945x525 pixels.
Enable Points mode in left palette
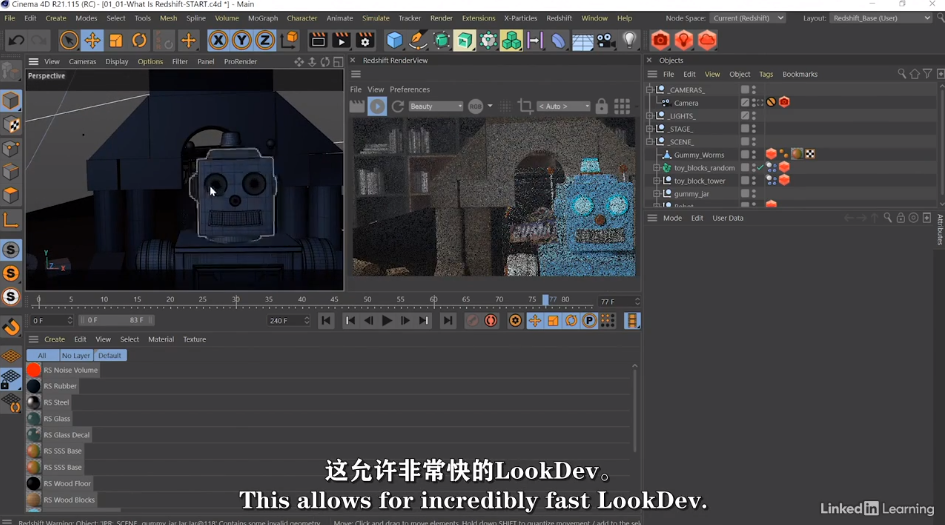tap(11, 148)
